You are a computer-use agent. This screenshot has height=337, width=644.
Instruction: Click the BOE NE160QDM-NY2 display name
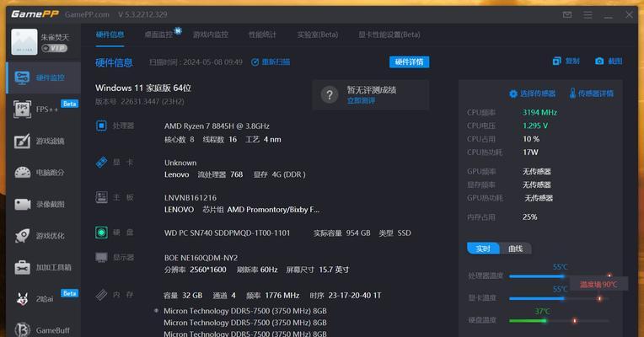click(x=201, y=258)
